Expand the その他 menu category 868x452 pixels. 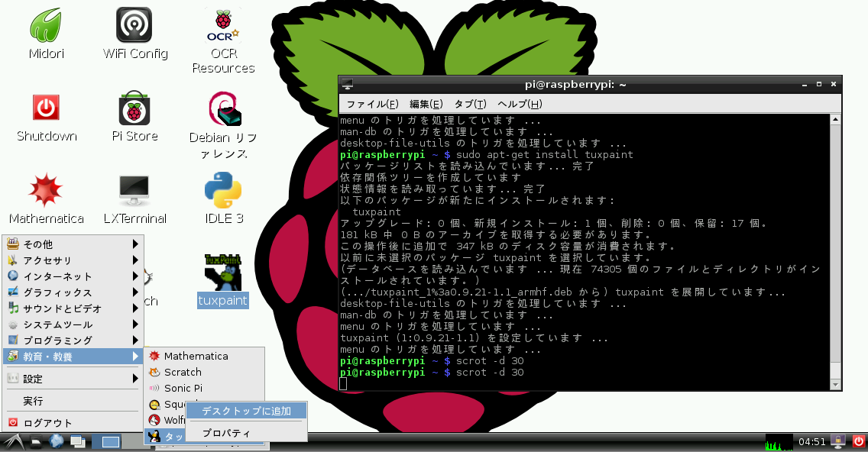pyautogui.click(x=73, y=244)
